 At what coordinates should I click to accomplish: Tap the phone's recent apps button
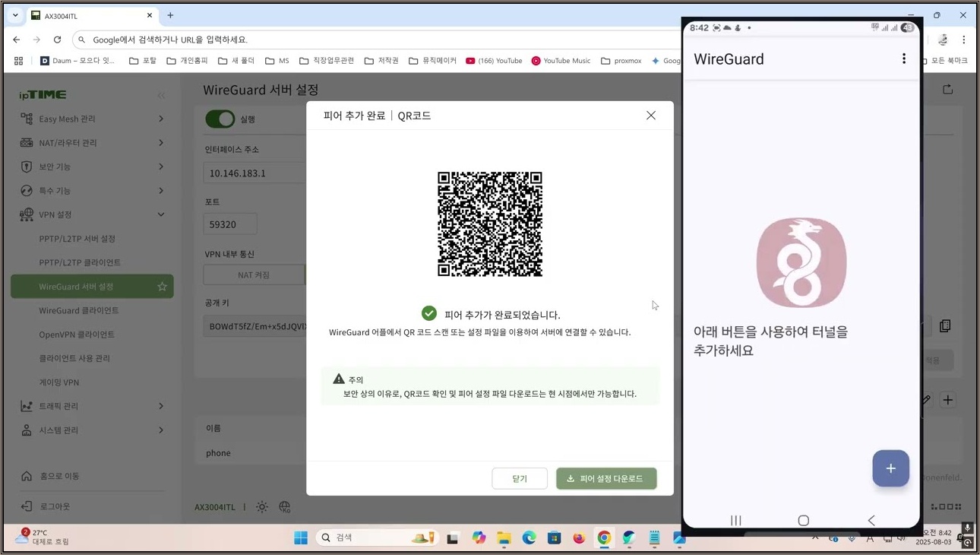[x=735, y=520]
